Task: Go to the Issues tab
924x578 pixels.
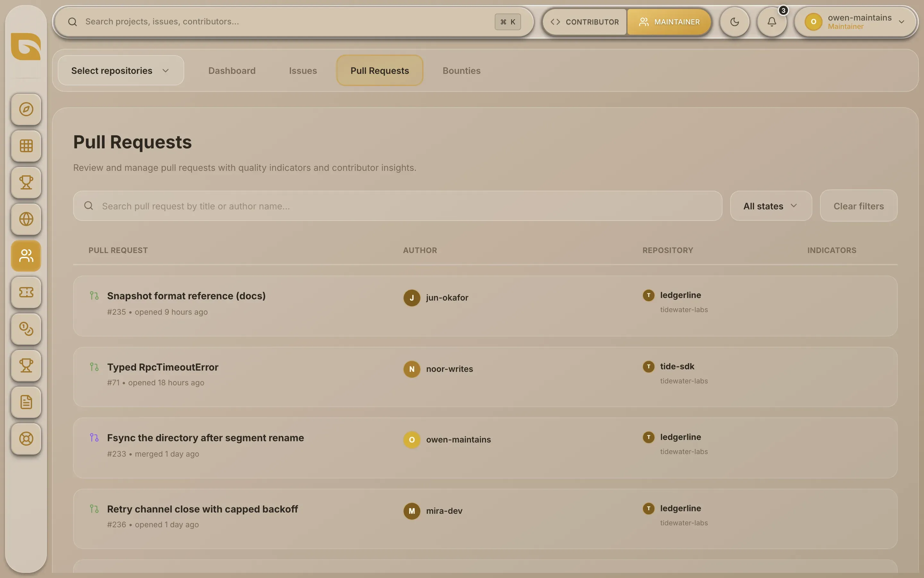Action: pyautogui.click(x=303, y=70)
